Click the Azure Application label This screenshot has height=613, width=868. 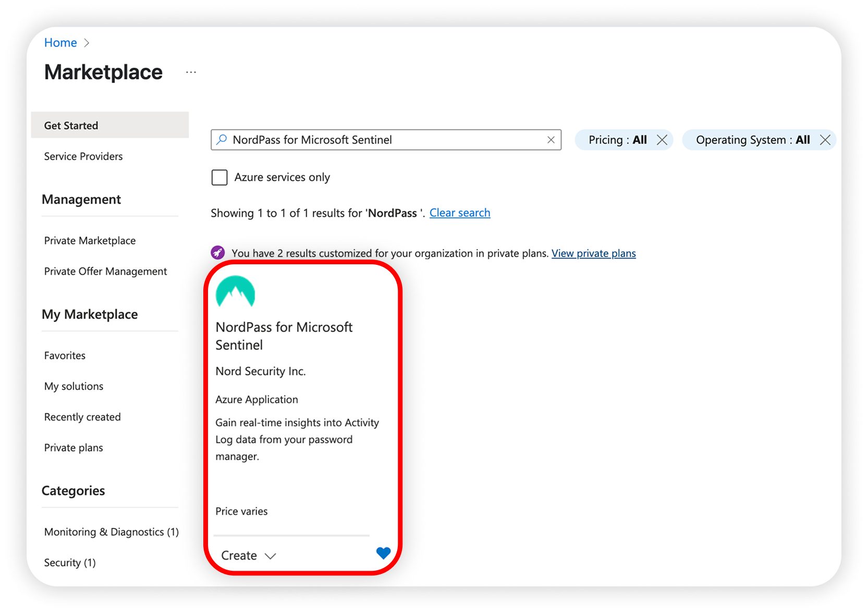point(256,399)
